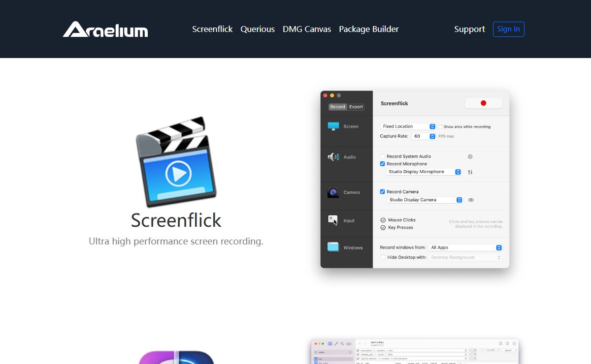This screenshot has width=591, height=364.
Task: Uncheck the description filter checkbox in Querious
Action: tap(358, 351)
